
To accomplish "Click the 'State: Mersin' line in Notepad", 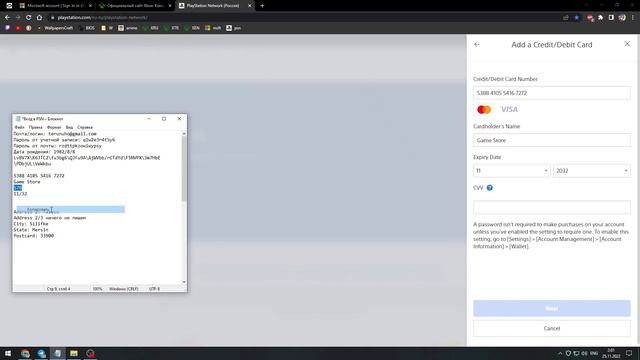I will (31, 230).
